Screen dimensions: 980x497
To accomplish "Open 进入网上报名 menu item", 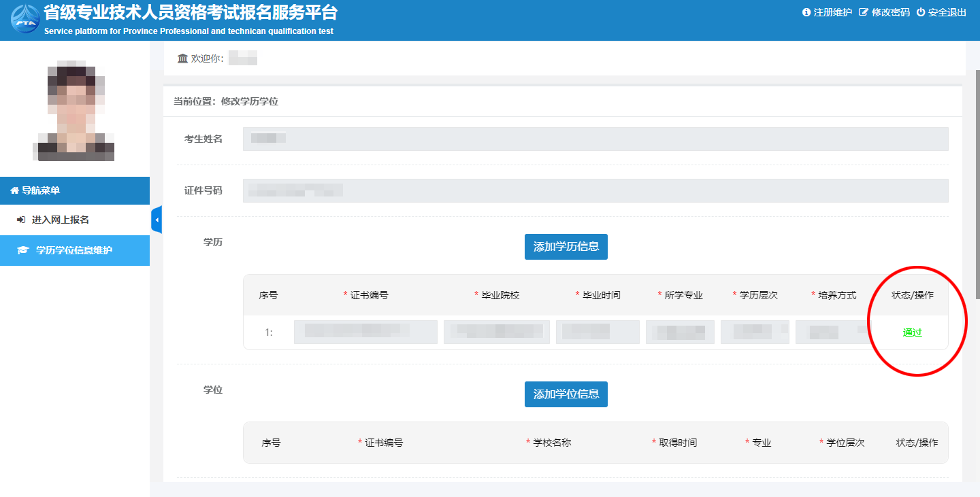I will [60, 220].
